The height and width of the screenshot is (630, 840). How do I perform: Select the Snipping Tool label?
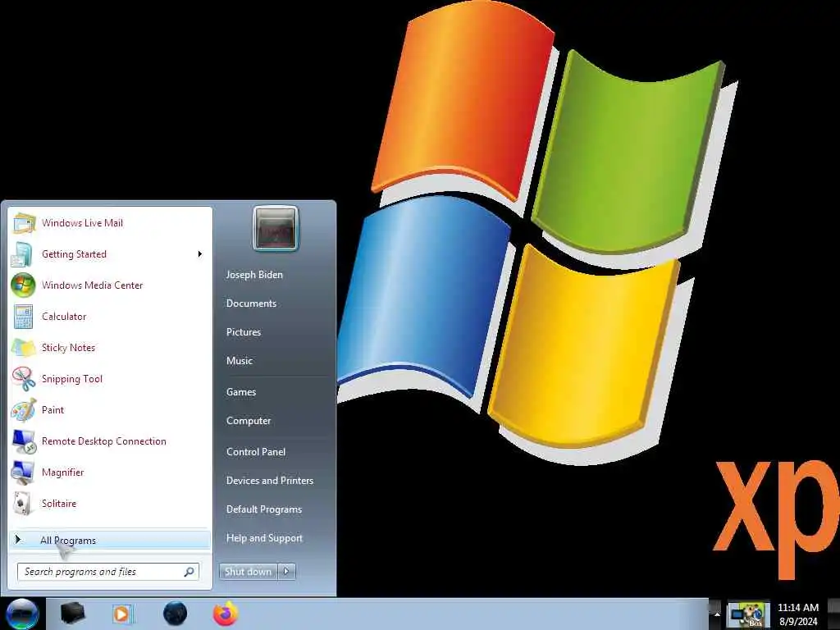[x=72, y=379]
